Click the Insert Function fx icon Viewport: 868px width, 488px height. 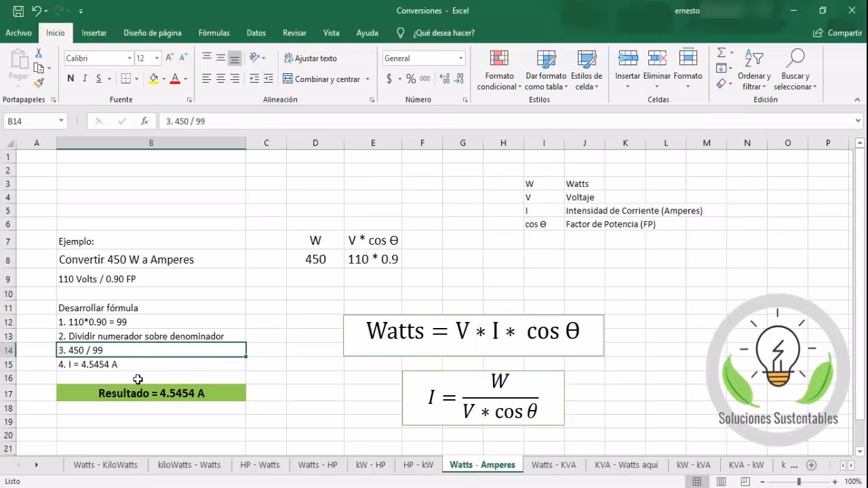pyautogui.click(x=144, y=121)
